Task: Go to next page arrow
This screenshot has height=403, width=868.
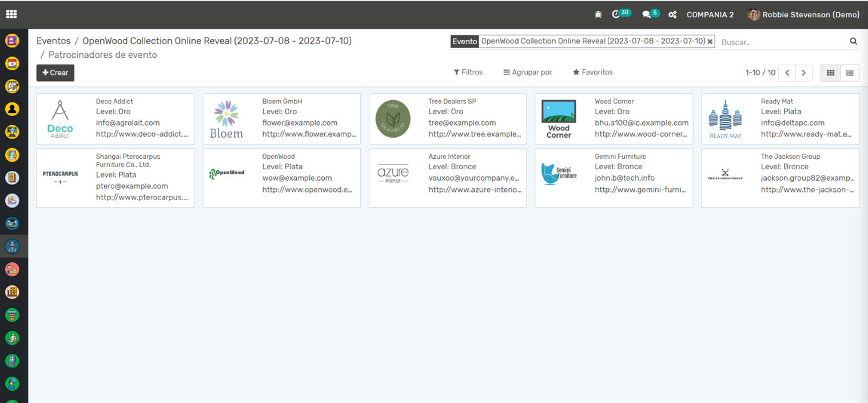Action: [803, 73]
